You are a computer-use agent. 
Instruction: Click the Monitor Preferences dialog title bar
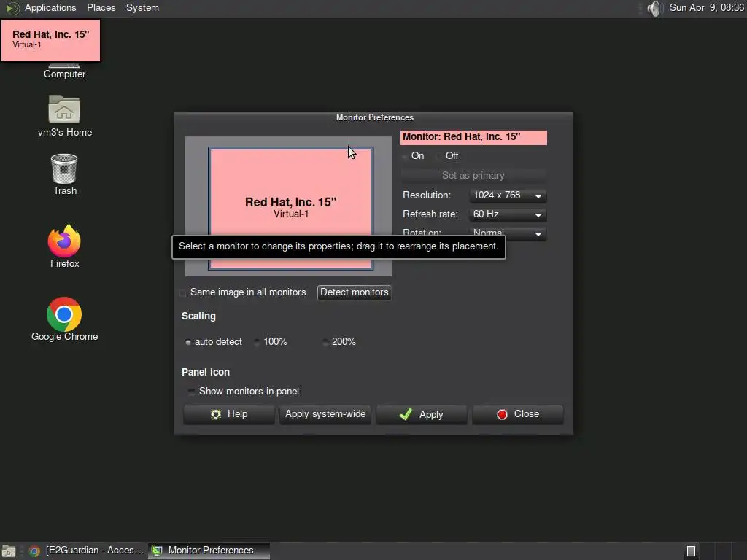[x=374, y=117]
